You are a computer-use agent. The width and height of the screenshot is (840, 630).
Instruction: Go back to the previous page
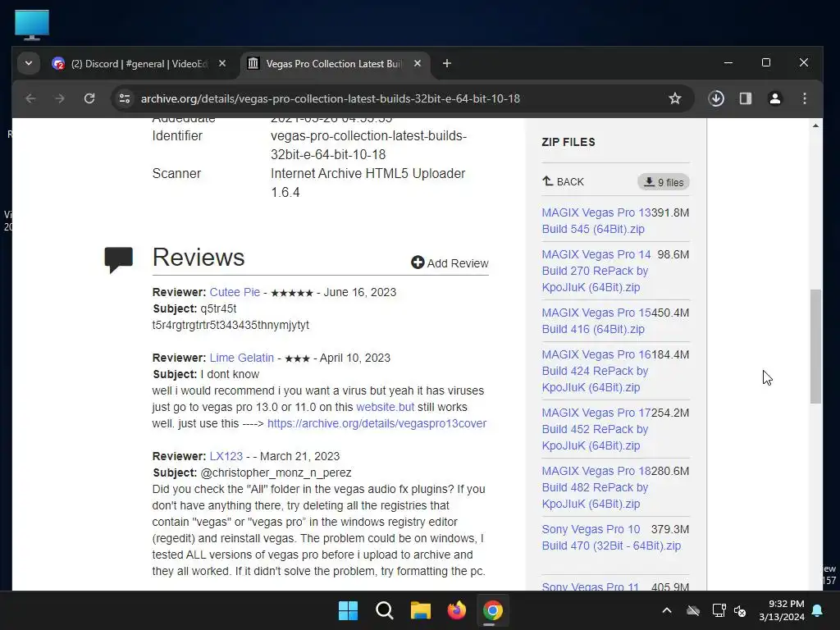pos(30,98)
